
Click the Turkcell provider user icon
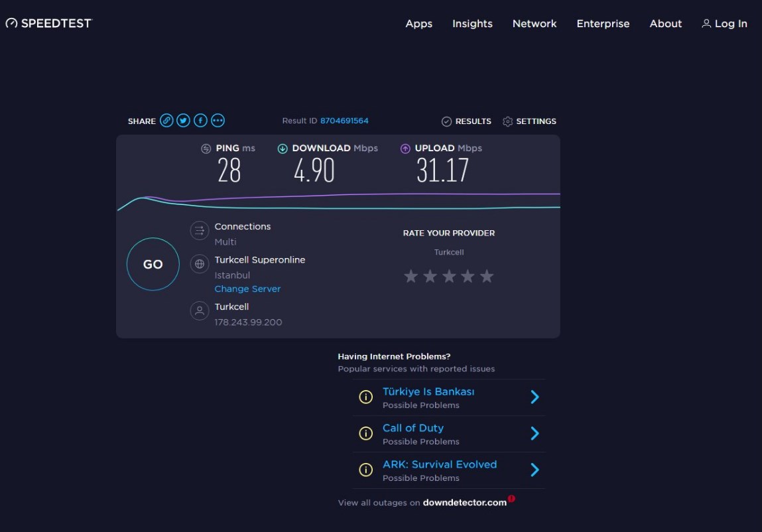pos(199,310)
